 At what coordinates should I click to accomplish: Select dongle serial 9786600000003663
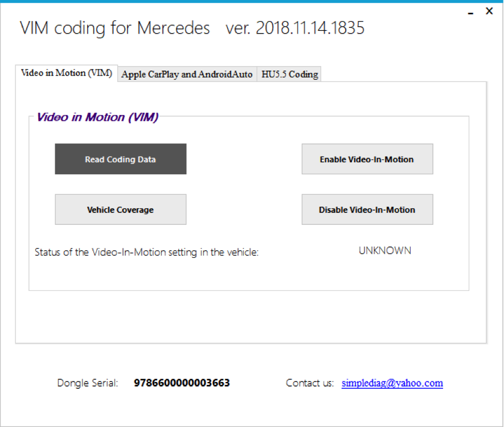pyautogui.click(x=182, y=383)
